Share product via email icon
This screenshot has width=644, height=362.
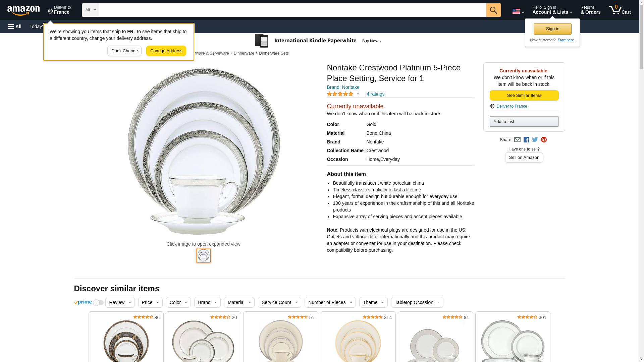pyautogui.click(x=517, y=140)
